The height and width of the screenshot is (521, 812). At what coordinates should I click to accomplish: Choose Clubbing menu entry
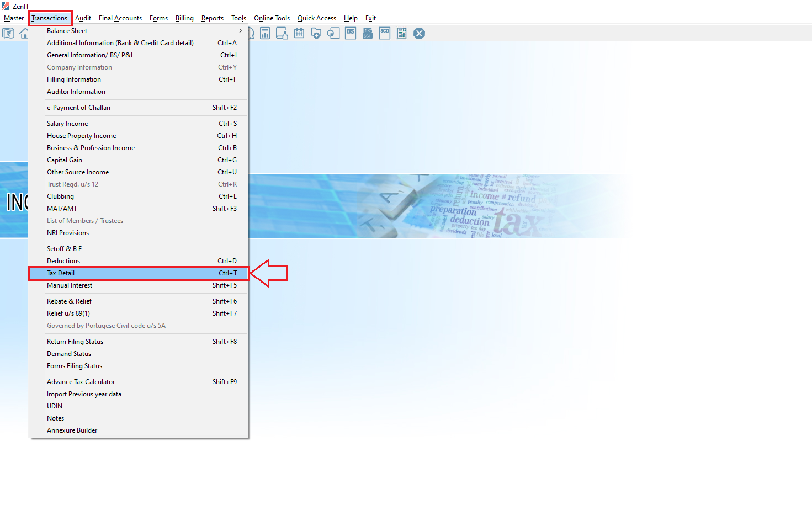(x=138, y=196)
